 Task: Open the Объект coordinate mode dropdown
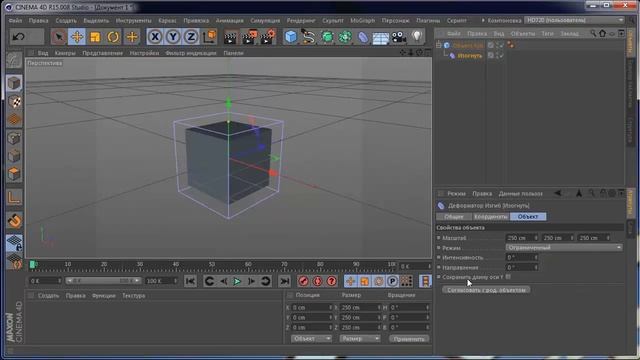tap(311, 339)
